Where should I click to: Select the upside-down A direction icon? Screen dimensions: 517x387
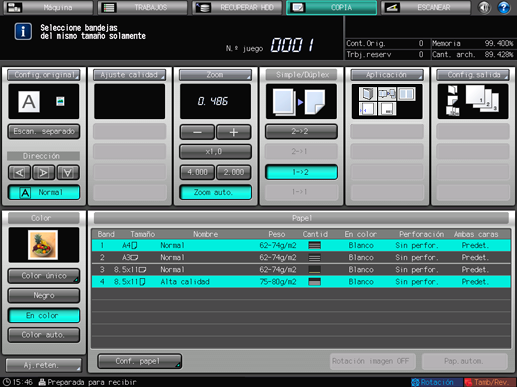pos(68,172)
